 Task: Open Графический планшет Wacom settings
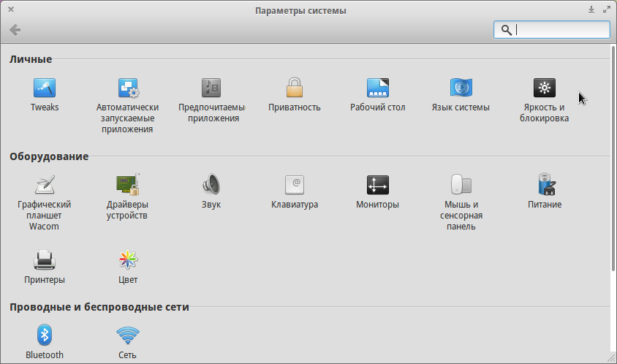click(x=45, y=184)
